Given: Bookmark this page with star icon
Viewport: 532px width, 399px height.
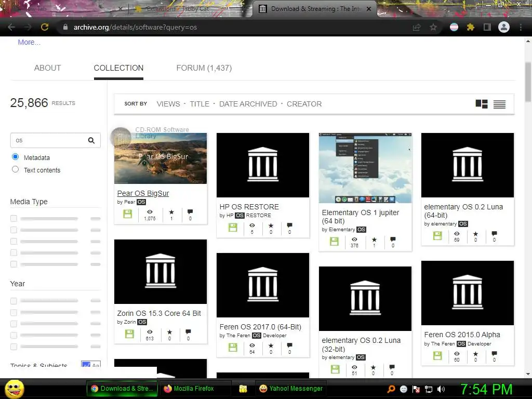Looking at the screenshot, I should click(x=433, y=27).
